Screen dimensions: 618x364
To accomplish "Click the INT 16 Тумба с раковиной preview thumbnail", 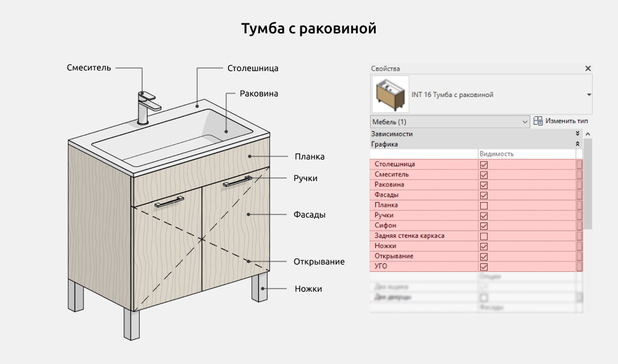I will click(390, 95).
